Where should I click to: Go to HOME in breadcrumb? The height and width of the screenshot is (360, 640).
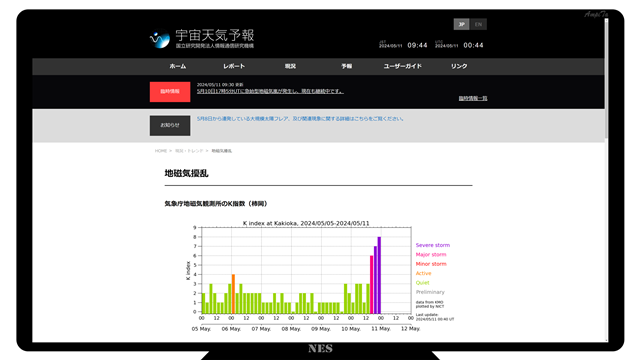(161, 151)
